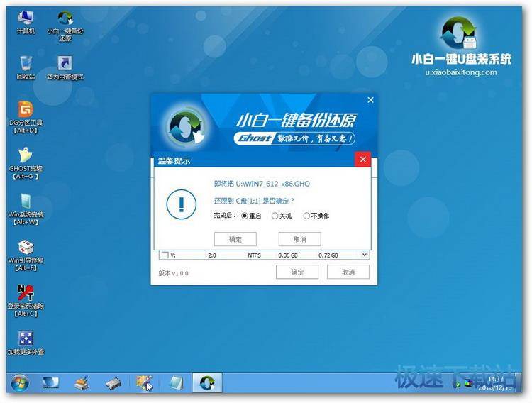The height and width of the screenshot is (403, 532).
Task: Close the 温馨提示 dialog with red X
Action: (x=362, y=159)
